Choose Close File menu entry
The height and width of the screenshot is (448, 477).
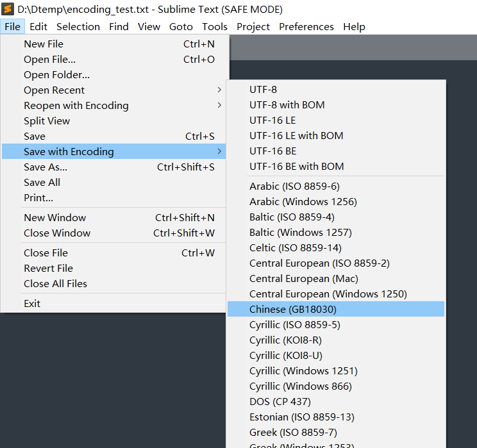tap(113, 253)
